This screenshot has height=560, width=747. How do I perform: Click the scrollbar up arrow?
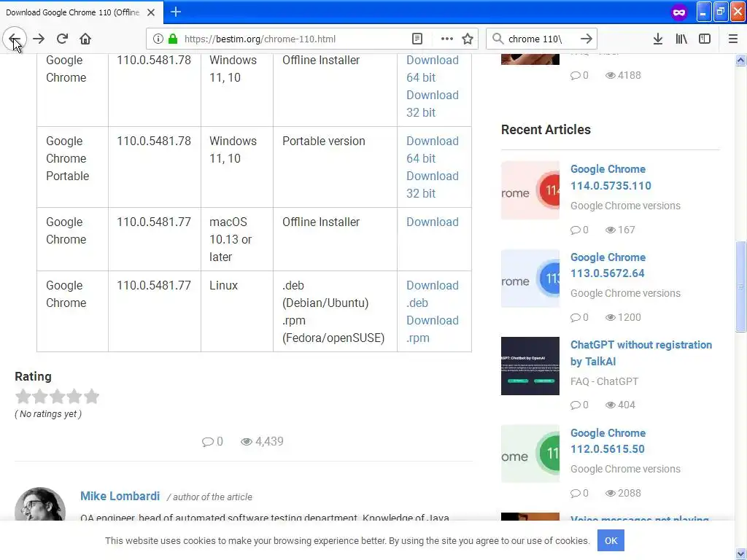[x=740, y=60]
